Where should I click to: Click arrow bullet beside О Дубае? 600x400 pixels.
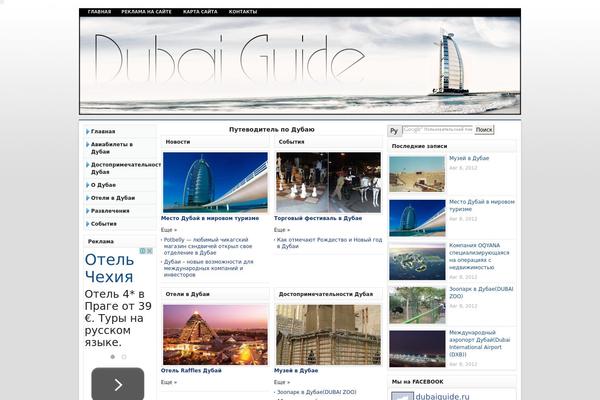(88, 185)
